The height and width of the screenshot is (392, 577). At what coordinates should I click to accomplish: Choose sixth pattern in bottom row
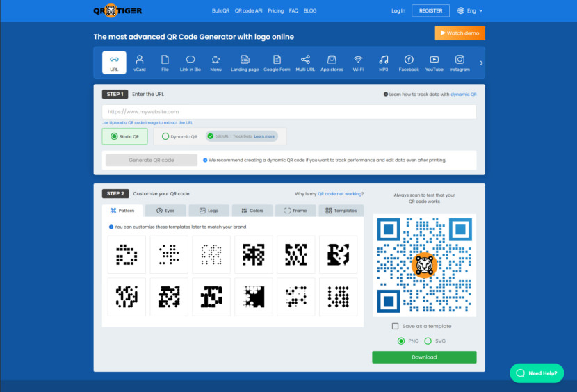click(x=338, y=297)
